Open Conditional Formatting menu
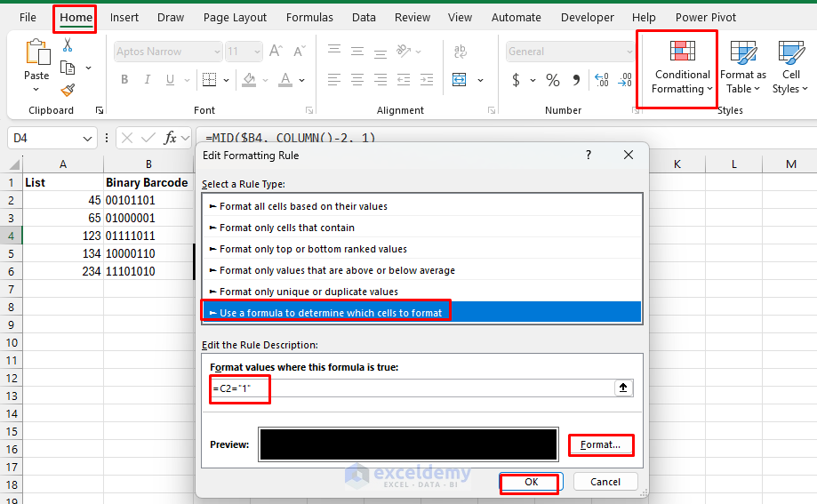This screenshot has width=817, height=504. 682,68
